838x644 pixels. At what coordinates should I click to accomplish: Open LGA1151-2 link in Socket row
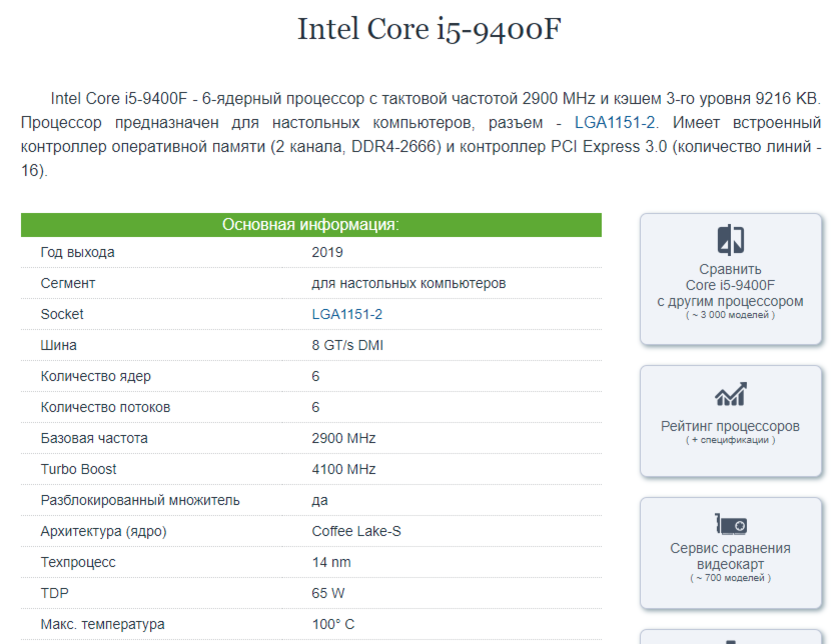(x=347, y=314)
